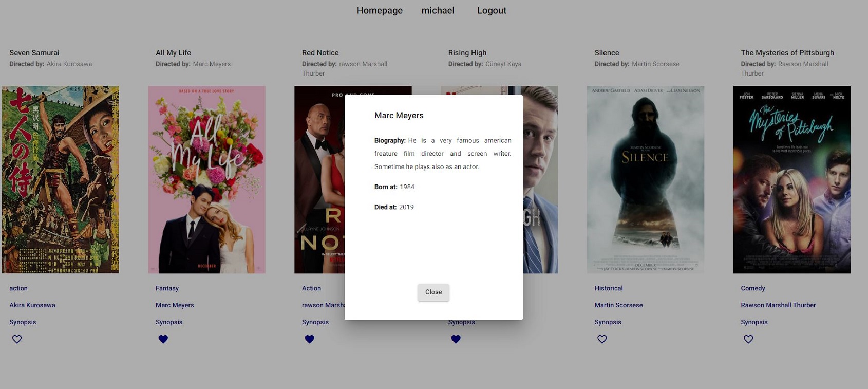Click The Mysteries of Pittsburgh title text
Screen dimensions: 868x389
pos(787,53)
